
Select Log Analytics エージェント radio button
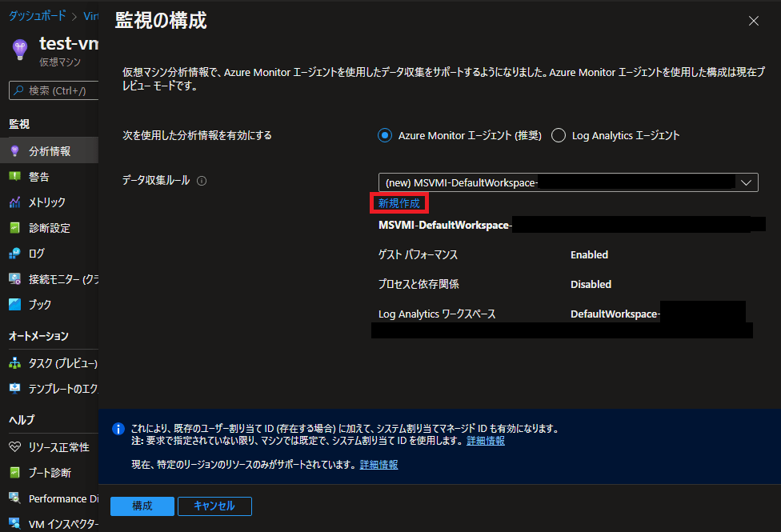tap(559, 135)
